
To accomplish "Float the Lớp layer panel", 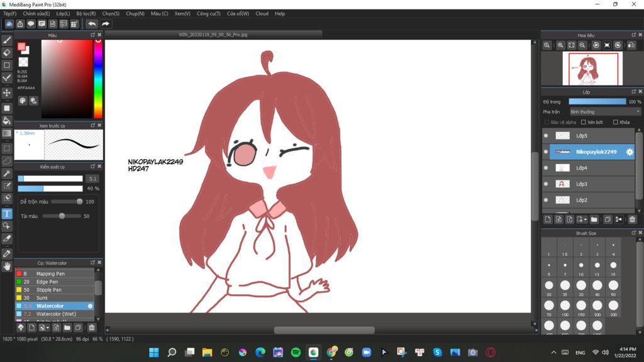I will 634,92.
